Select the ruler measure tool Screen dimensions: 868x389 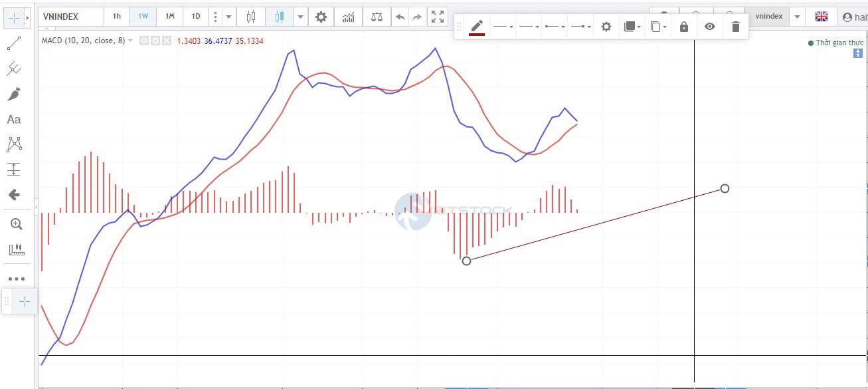17,249
